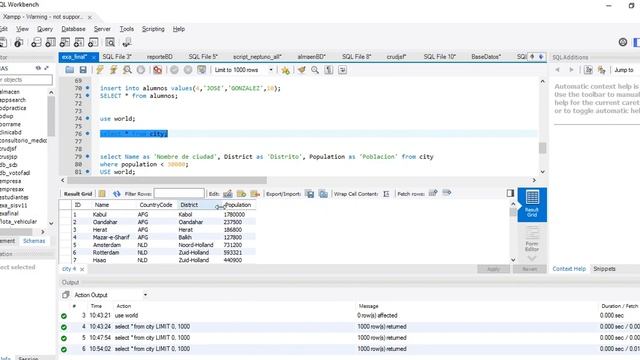The height and width of the screenshot is (360, 640).
Task: Open the Help menu
Action: tap(179, 29)
